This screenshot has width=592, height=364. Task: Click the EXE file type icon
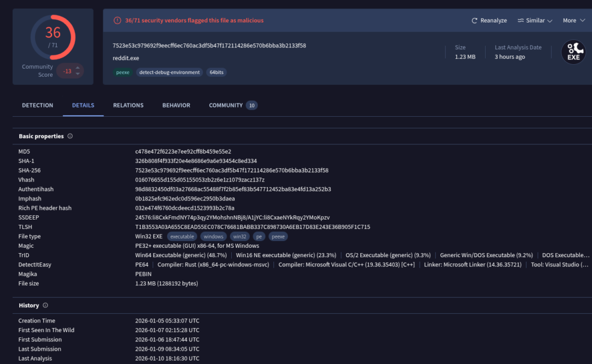[573, 53]
